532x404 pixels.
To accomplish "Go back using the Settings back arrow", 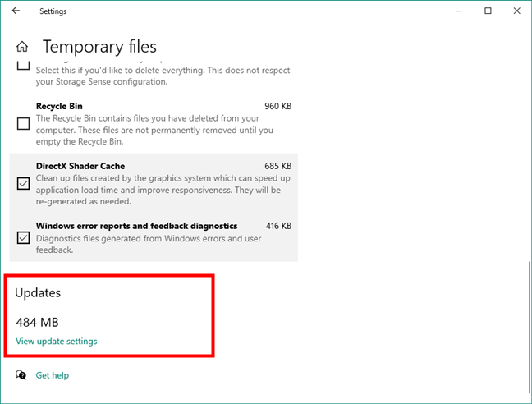I will pos(16,11).
